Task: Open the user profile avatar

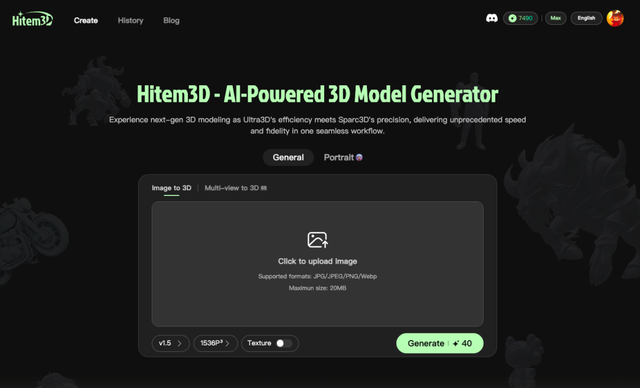Action: click(615, 18)
